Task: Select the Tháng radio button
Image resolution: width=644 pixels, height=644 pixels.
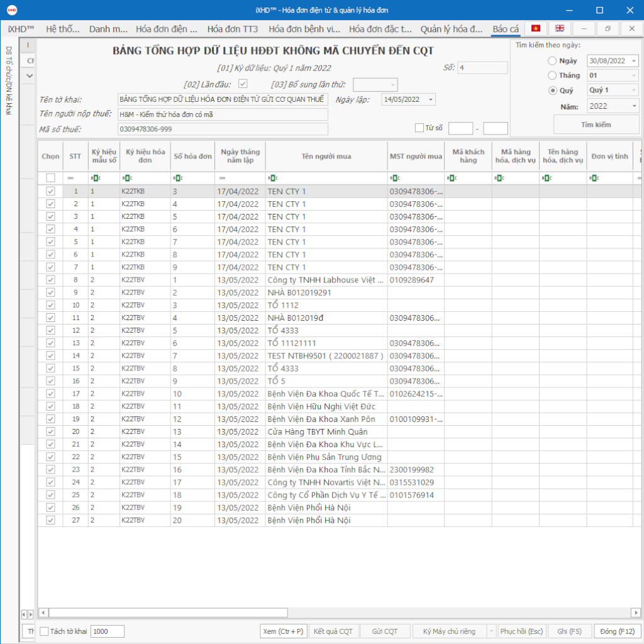Action: pos(552,75)
